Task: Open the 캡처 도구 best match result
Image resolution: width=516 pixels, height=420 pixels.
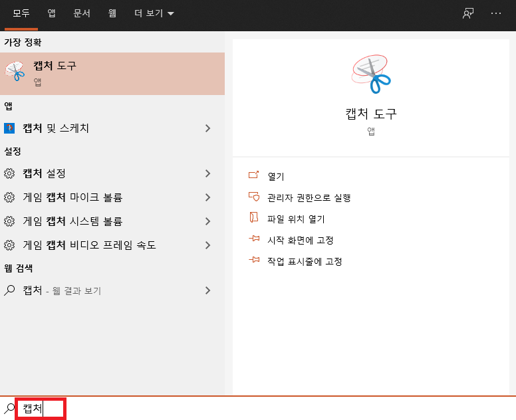Action: coord(112,74)
